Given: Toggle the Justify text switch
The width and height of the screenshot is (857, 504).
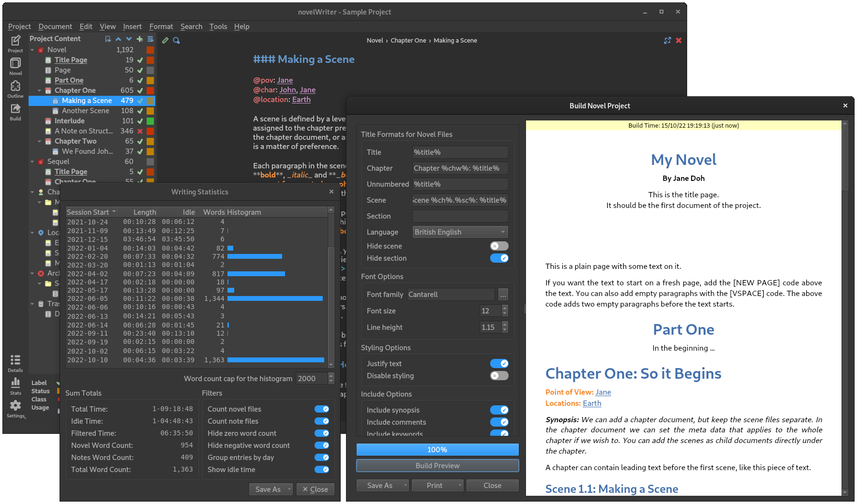Looking at the screenshot, I should coord(499,363).
